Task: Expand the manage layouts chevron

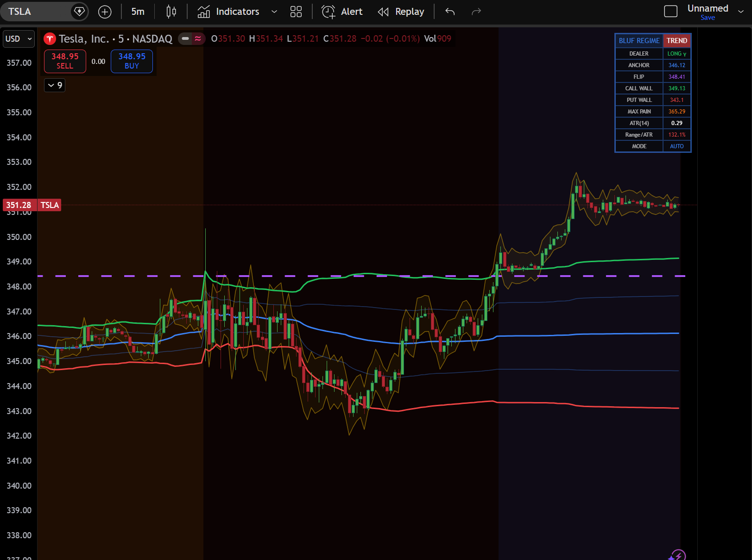Action: pyautogui.click(x=741, y=12)
